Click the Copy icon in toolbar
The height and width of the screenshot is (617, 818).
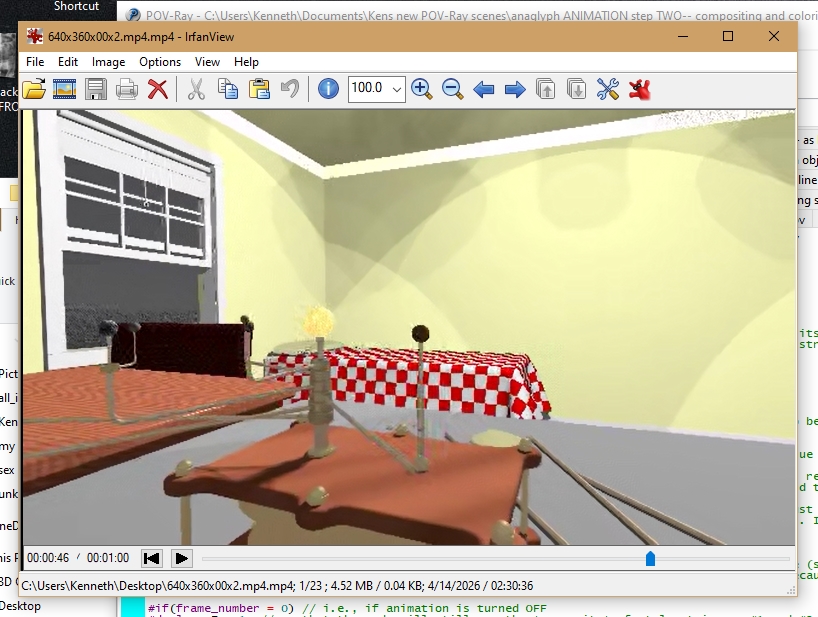point(227,89)
